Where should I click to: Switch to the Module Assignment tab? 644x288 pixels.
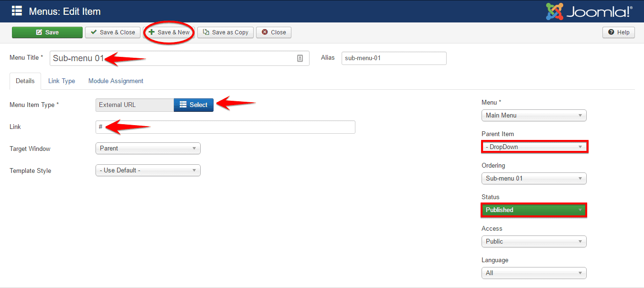tap(116, 81)
